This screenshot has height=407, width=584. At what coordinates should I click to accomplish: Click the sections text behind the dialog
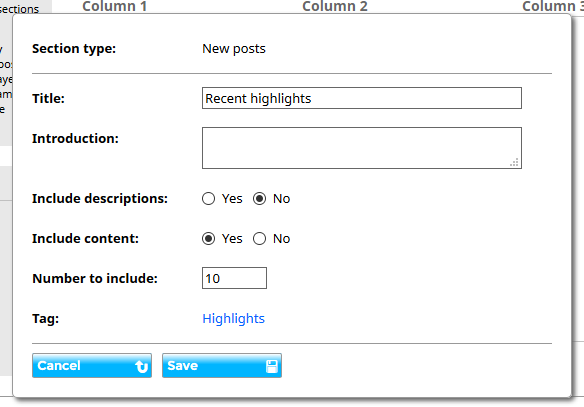click(19, 8)
